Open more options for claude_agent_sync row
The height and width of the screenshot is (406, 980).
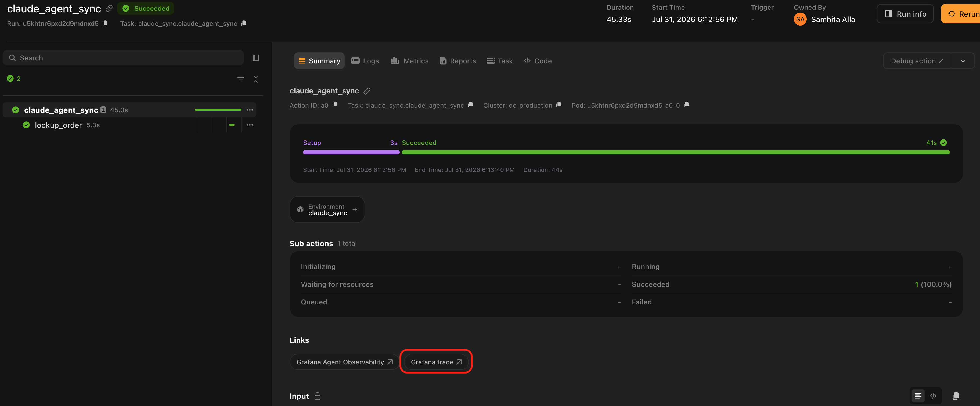[x=250, y=110]
